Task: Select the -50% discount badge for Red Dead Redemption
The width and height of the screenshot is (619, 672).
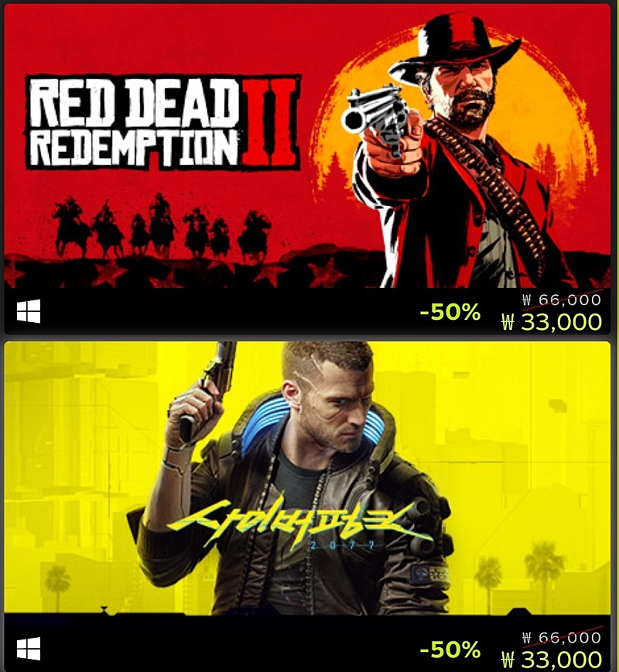Action: click(x=450, y=312)
